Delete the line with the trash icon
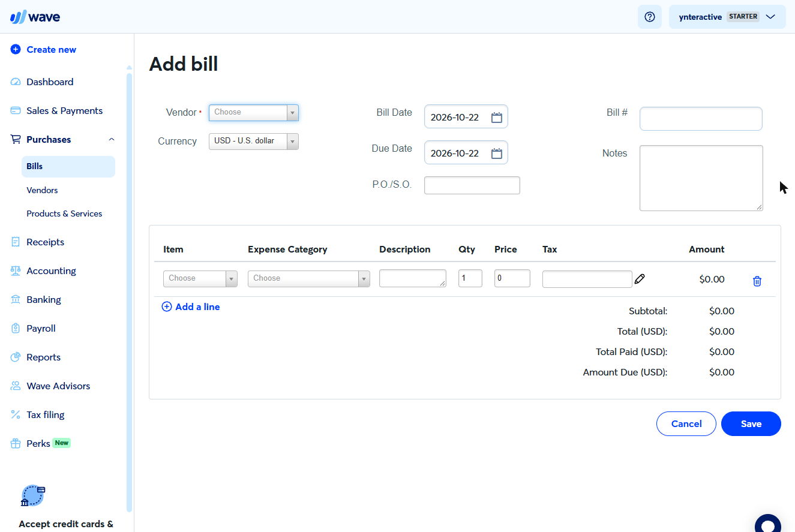 coord(757,281)
